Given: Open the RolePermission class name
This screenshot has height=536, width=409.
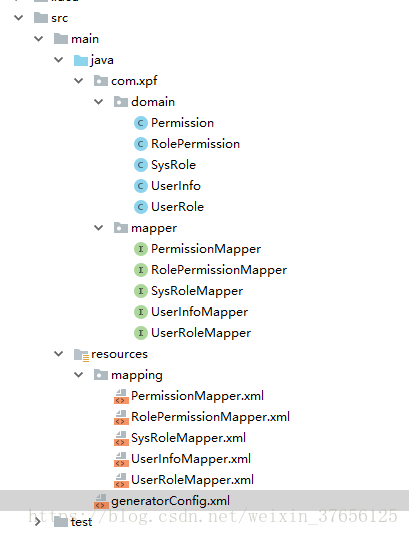Looking at the screenshot, I should coord(195,144).
